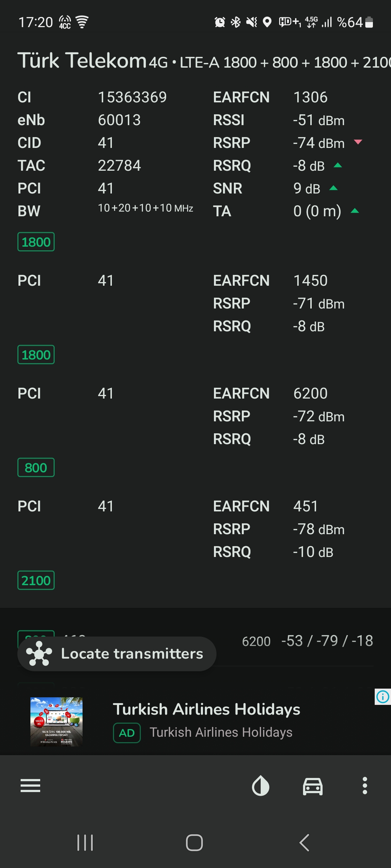Enable car drive mode icon
Screen dimensions: 391x868
coord(313,786)
